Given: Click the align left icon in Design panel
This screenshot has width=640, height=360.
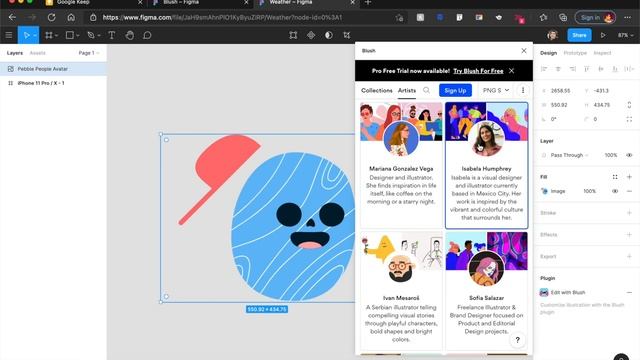Looking at the screenshot, I should (x=544, y=69).
